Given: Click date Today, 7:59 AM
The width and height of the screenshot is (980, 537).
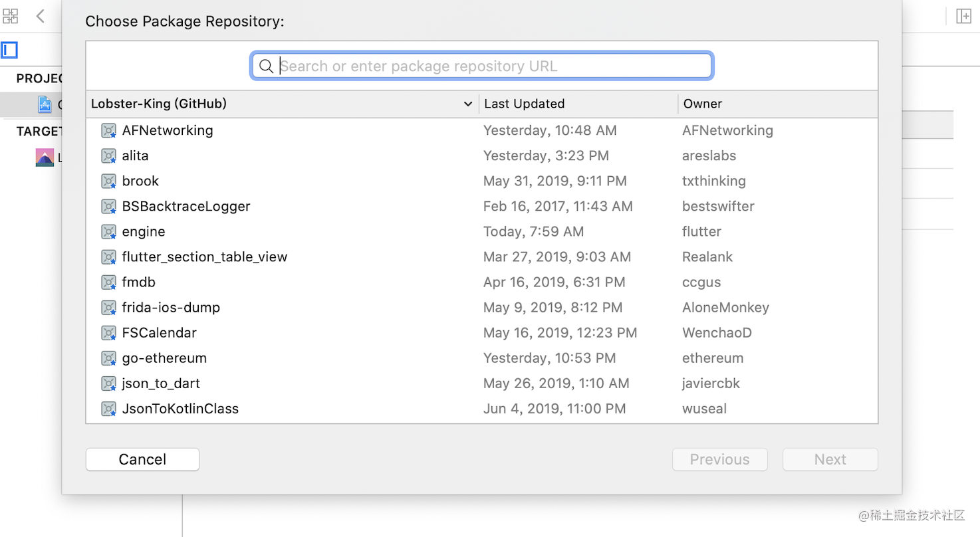Looking at the screenshot, I should coord(533,232).
